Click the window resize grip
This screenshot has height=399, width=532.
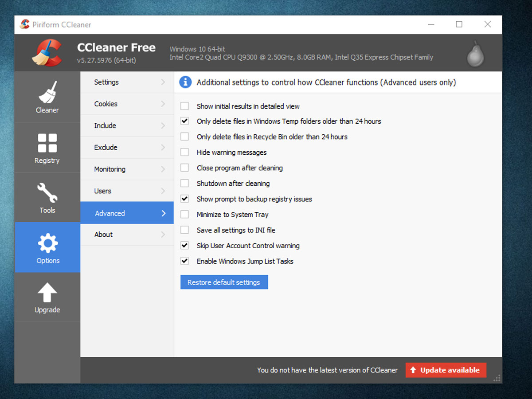[497, 378]
